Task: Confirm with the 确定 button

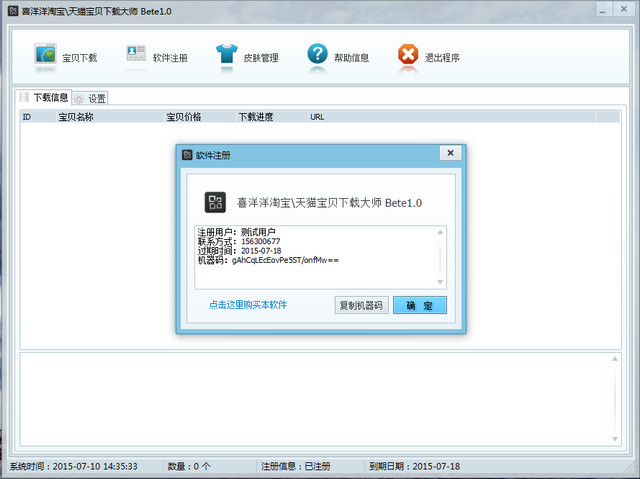Action: tap(419, 305)
